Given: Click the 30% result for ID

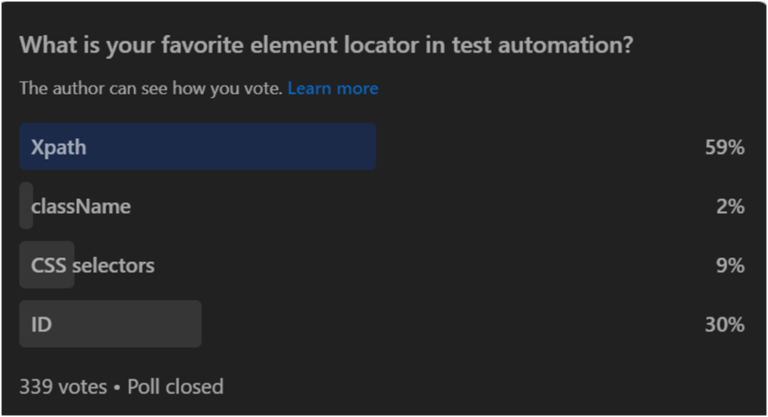Looking at the screenshot, I should (724, 324).
